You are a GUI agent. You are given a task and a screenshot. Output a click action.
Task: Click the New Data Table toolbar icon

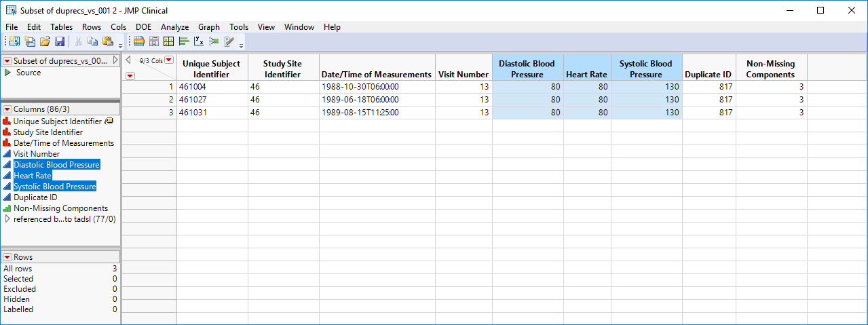click(x=15, y=41)
